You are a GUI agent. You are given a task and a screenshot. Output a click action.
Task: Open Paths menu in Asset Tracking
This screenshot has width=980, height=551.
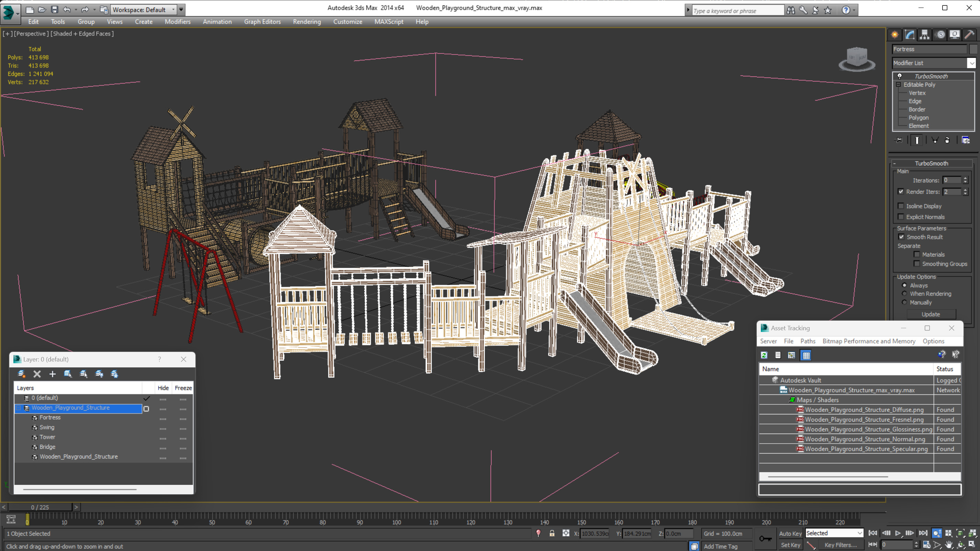808,341
